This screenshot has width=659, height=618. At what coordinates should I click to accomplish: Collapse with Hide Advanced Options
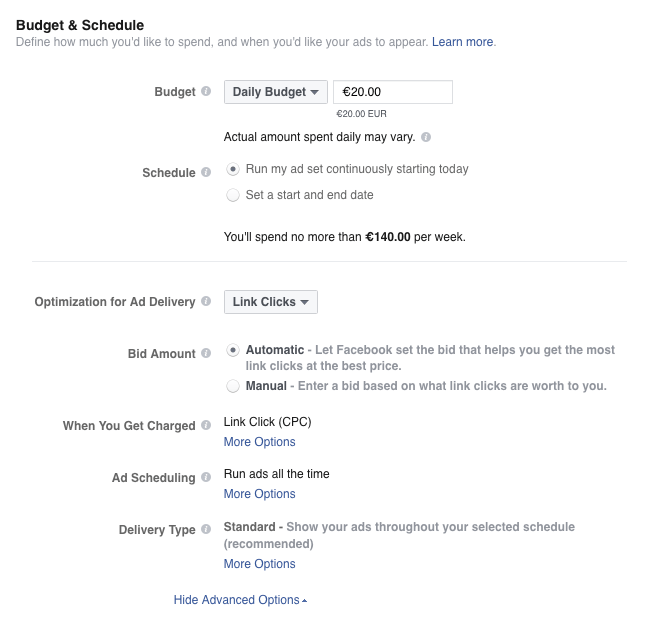pos(240,600)
